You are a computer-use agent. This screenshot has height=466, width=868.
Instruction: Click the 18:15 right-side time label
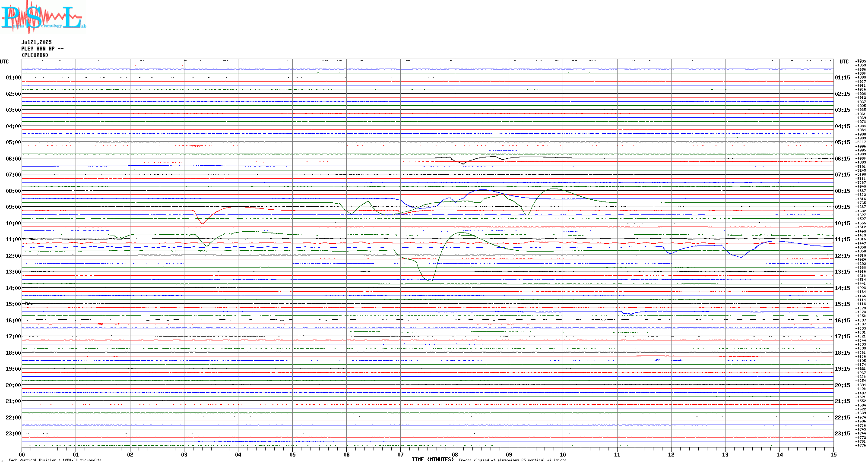843,353
